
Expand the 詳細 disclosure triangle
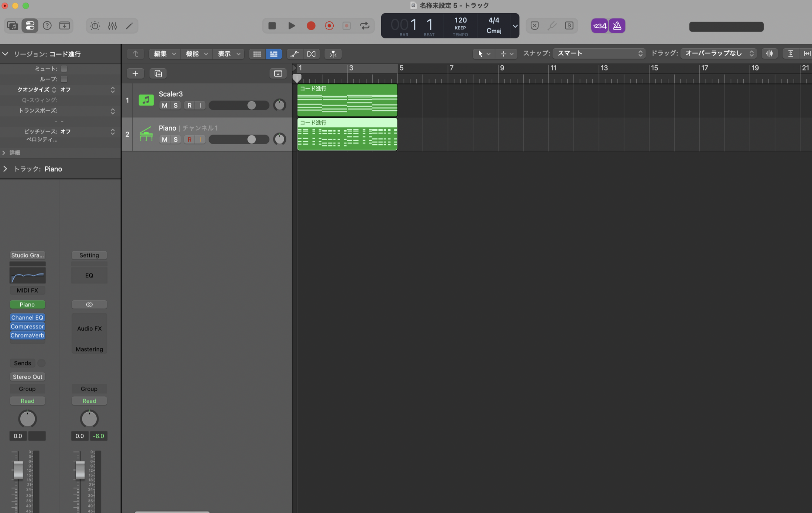(x=4, y=152)
